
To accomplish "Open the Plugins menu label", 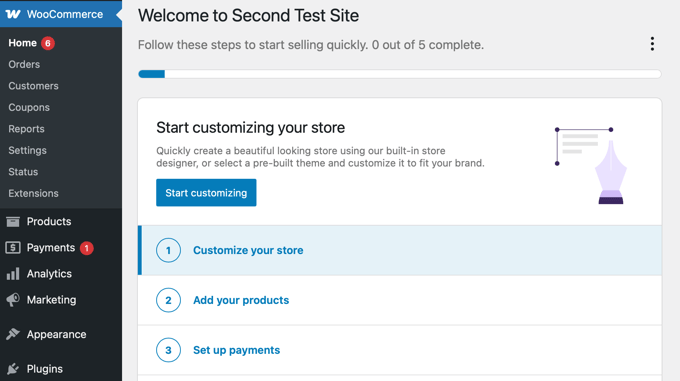I will pyautogui.click(x=45, y=369).
